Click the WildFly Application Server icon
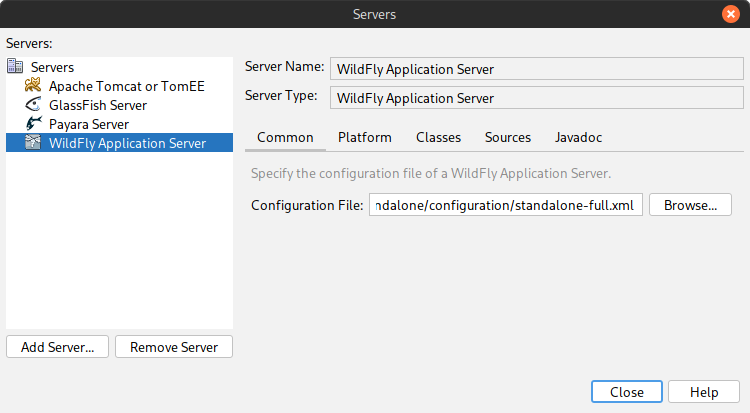This screenshot has width=750, height=413. click(x=33, y=143)
